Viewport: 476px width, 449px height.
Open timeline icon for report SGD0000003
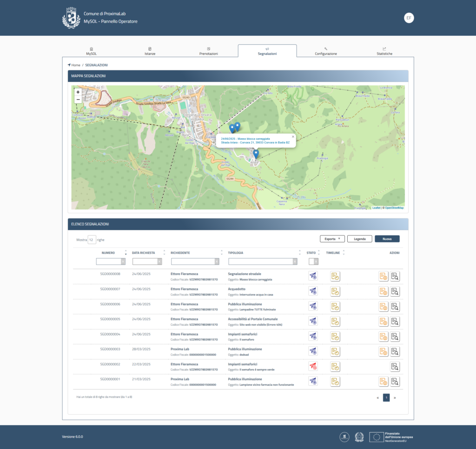335,352
